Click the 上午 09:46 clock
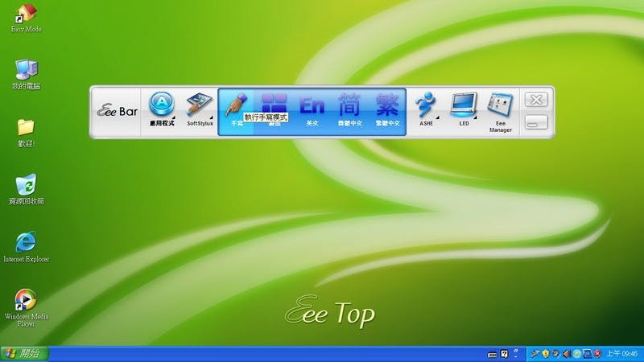The image size is (644, 362). [621, 354]
